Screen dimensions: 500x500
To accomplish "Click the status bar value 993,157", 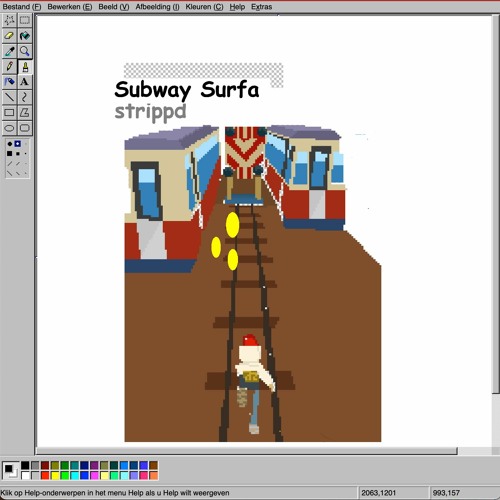I will pyautogui.click(x=446, y=493).
